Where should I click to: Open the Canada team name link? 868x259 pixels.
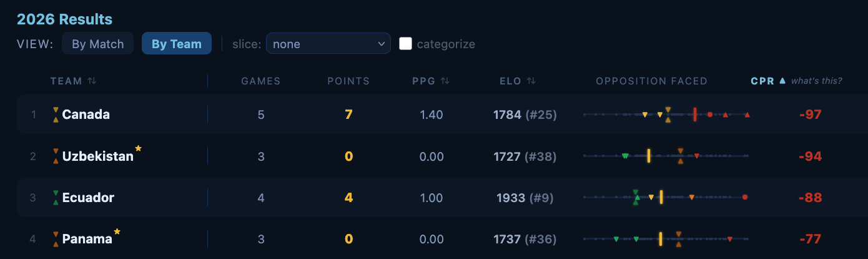(x=86, y=114)
